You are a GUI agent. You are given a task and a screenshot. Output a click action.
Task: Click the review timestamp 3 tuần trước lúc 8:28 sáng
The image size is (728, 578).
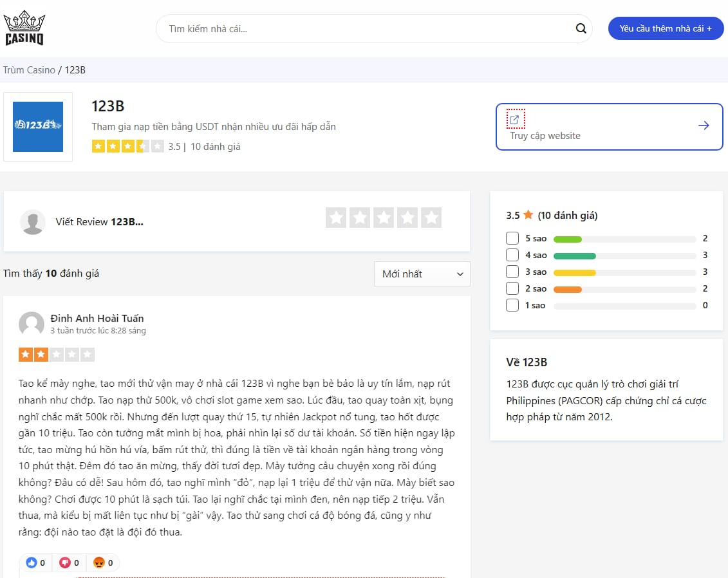click(98, 331)
